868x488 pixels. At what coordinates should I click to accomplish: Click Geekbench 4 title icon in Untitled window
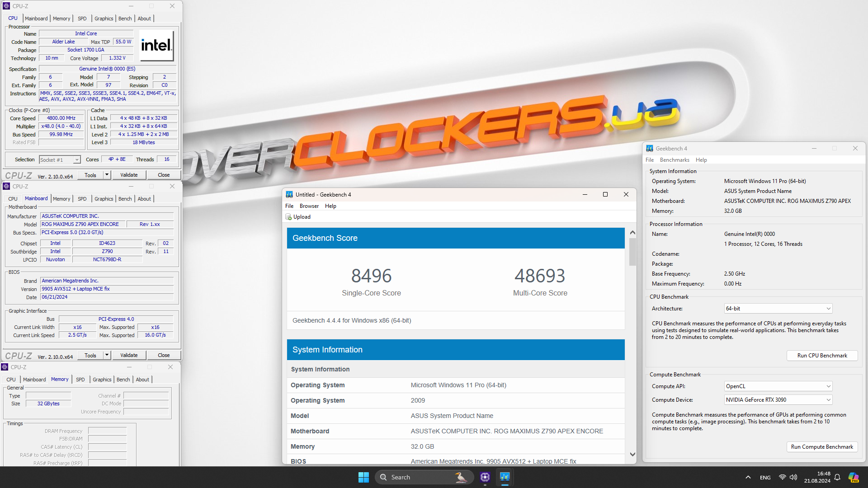[x=289, y=195]
